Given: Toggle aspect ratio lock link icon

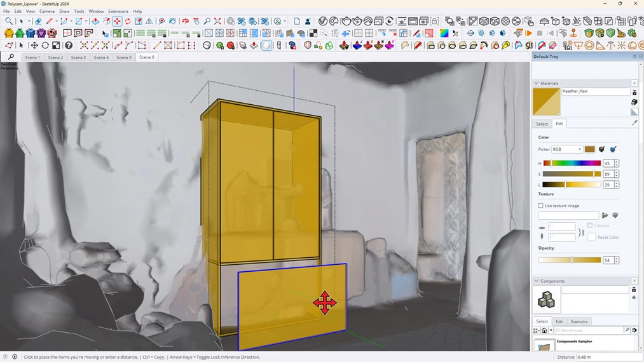Looking at the screenshot, I should click(x=581, y=232).
